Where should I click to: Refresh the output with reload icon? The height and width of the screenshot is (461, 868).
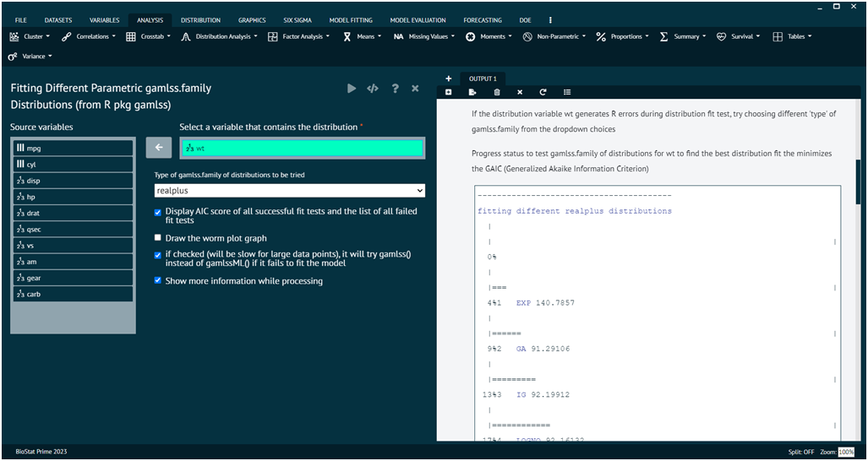click(x=543, y=92)
